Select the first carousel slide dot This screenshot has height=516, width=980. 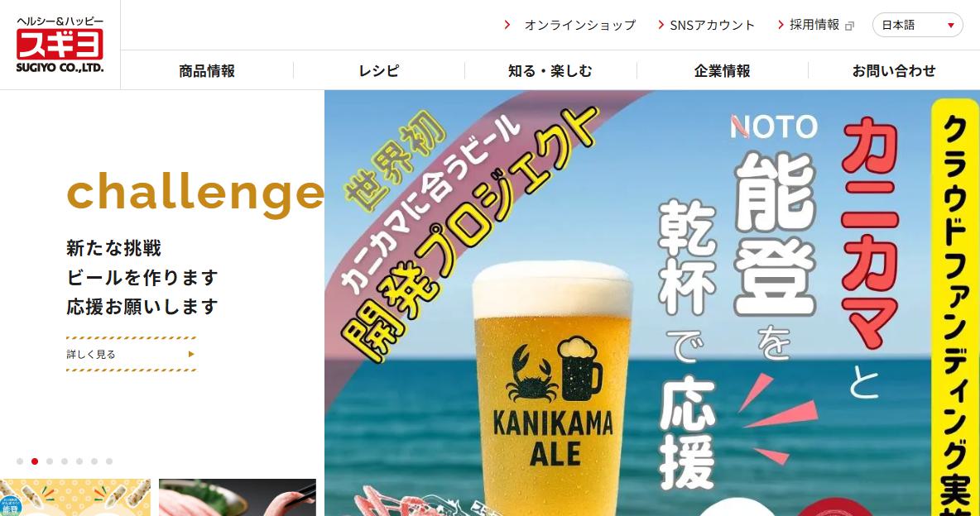[20, 461]
